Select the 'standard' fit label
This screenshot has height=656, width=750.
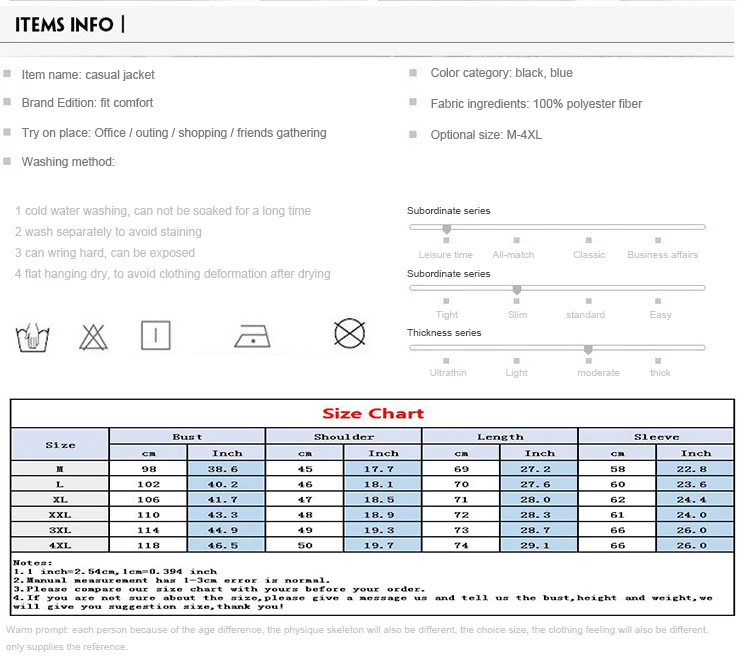[585, 315]
